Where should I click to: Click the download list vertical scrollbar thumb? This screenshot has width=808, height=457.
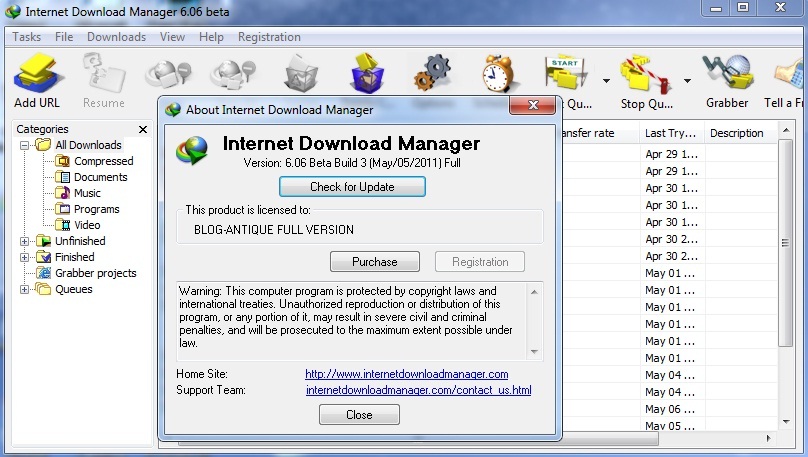pyautogui.click(x=785, y=243)
